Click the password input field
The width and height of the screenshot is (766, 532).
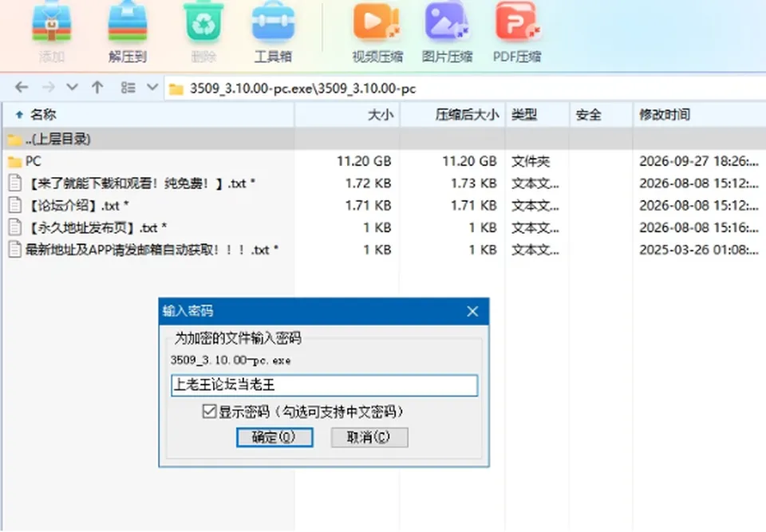click(x=325, y=385)
